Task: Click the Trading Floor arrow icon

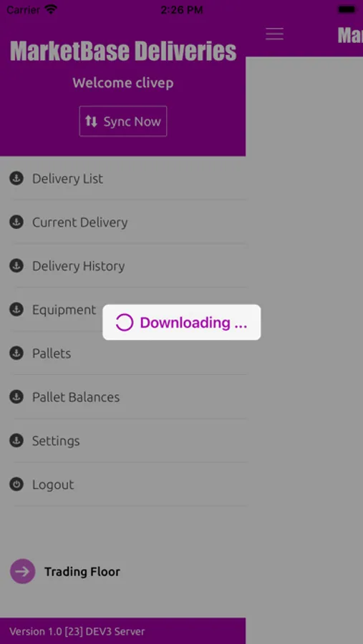Action: [x=23, y=571]
